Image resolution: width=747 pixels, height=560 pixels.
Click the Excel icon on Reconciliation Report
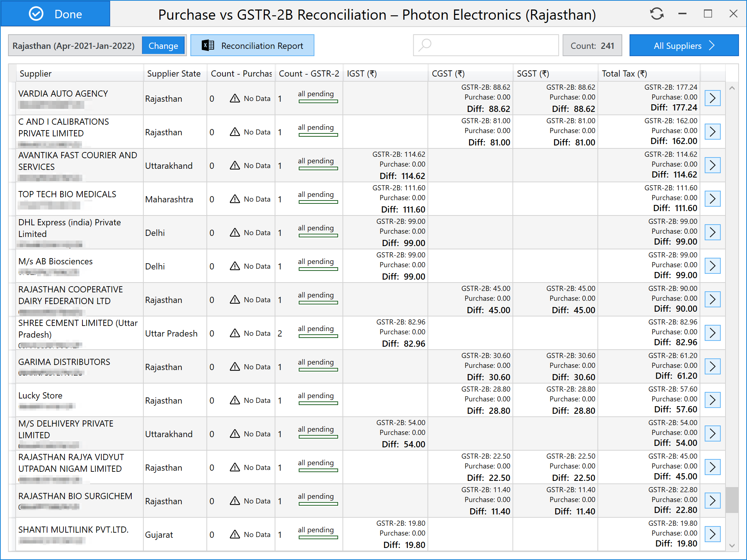tap(208, 46)
